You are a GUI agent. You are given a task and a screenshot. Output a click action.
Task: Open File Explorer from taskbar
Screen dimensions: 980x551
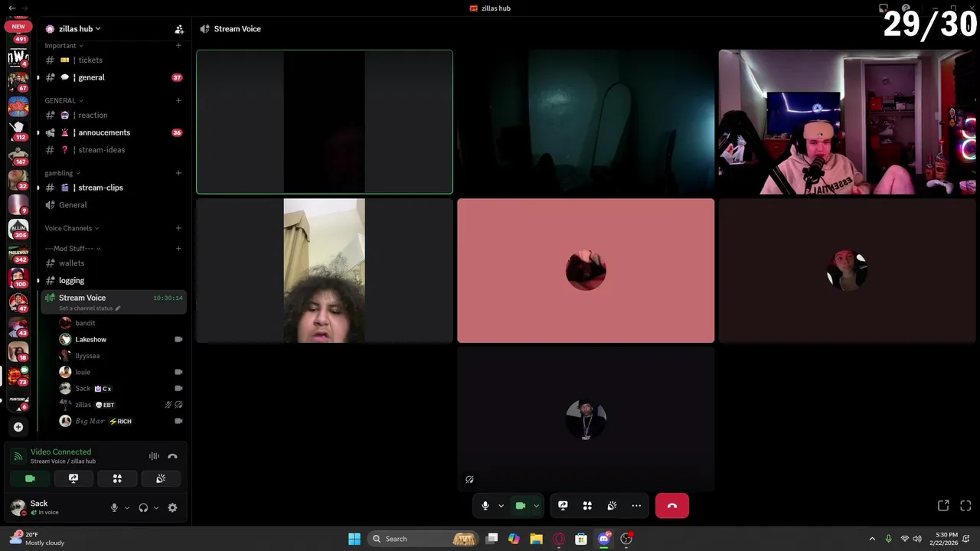(536, 539)
